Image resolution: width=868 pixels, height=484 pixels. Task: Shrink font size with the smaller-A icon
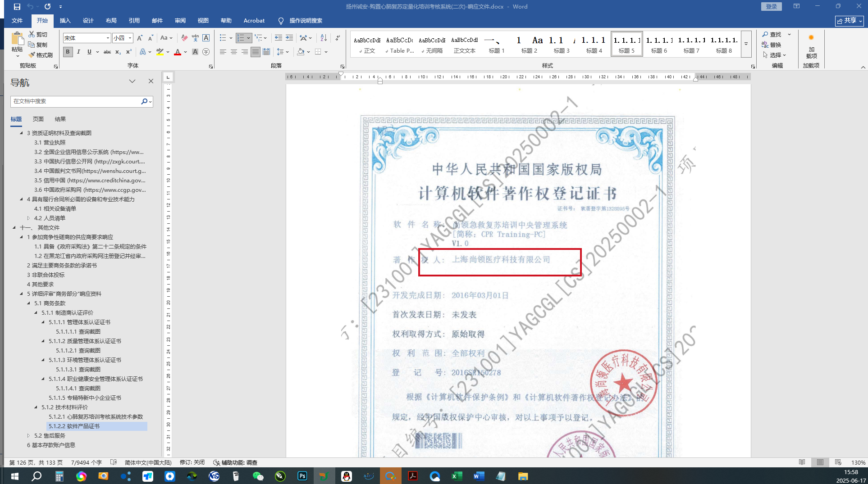pyautogui.click(x=151, y=38)
